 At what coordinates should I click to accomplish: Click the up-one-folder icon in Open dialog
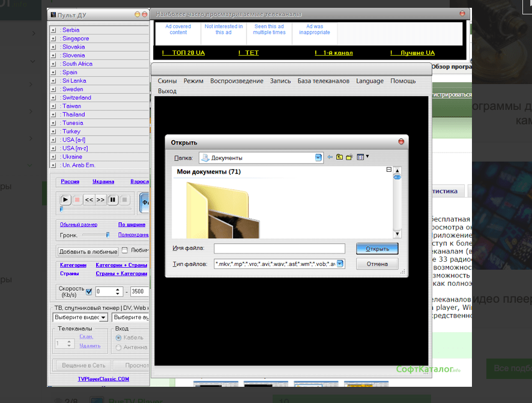339,157
